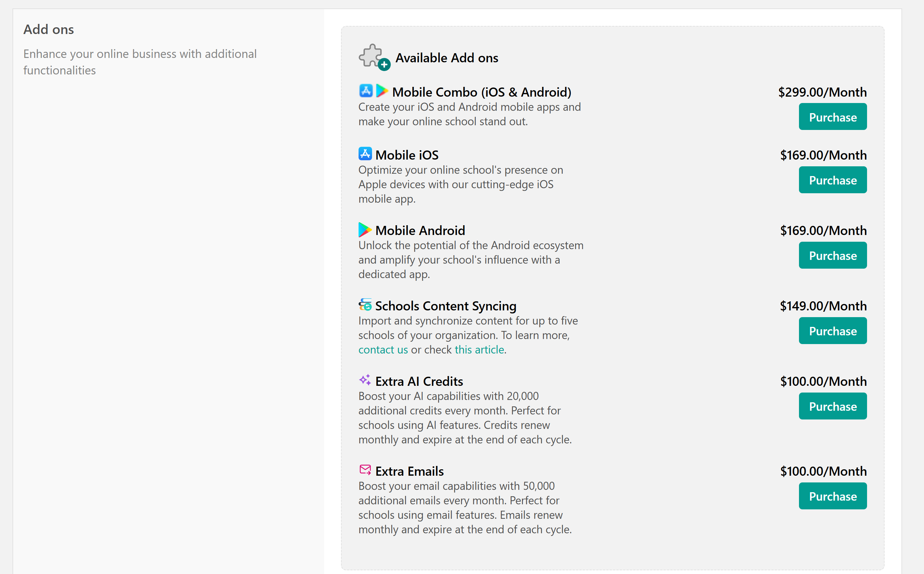Purchase the Mobile Combo add-on

[x=832, y=117]
